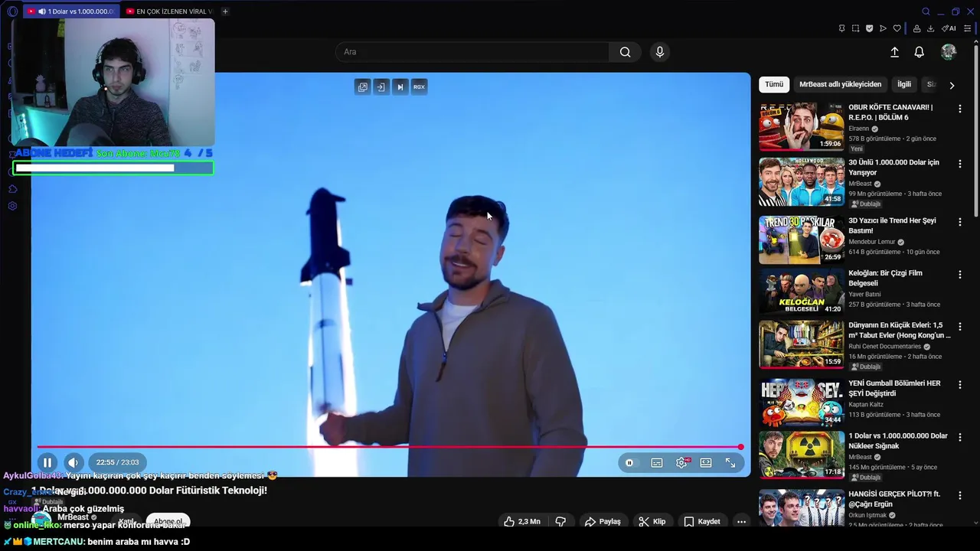Pause the video with the player pause button
This screenshot has width=980, height=551.
click(x=47, y=462)
